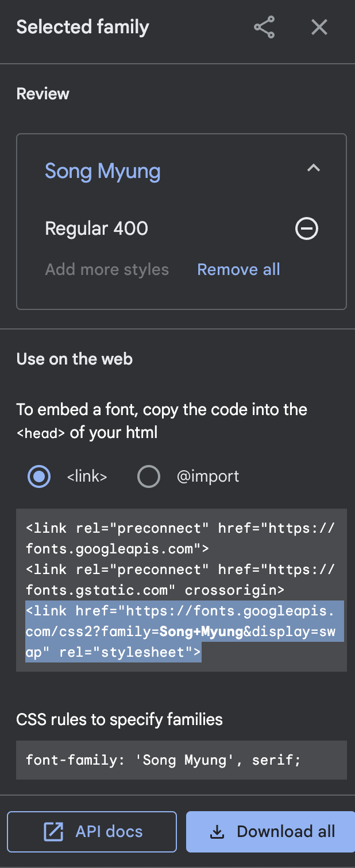Image resolution: width=355 pixels, height=868 pixels.
Task: Click the Review section heading
Action: (x=43, y=94)
